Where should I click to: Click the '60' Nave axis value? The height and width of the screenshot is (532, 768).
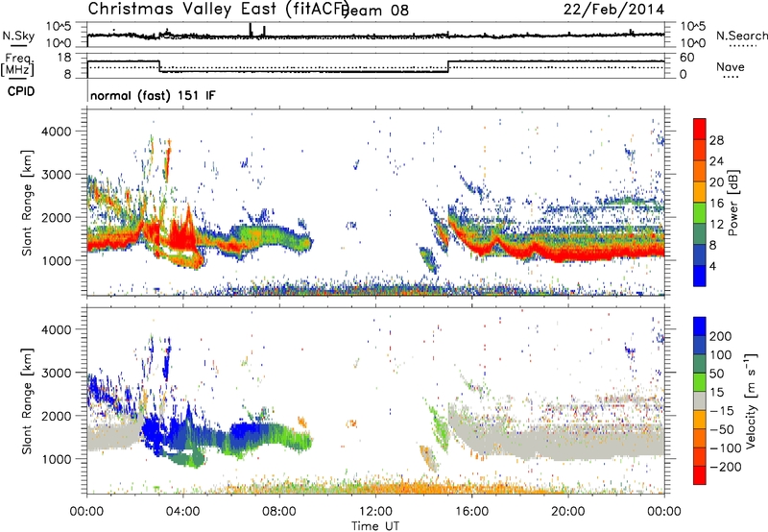pos(687,58)
